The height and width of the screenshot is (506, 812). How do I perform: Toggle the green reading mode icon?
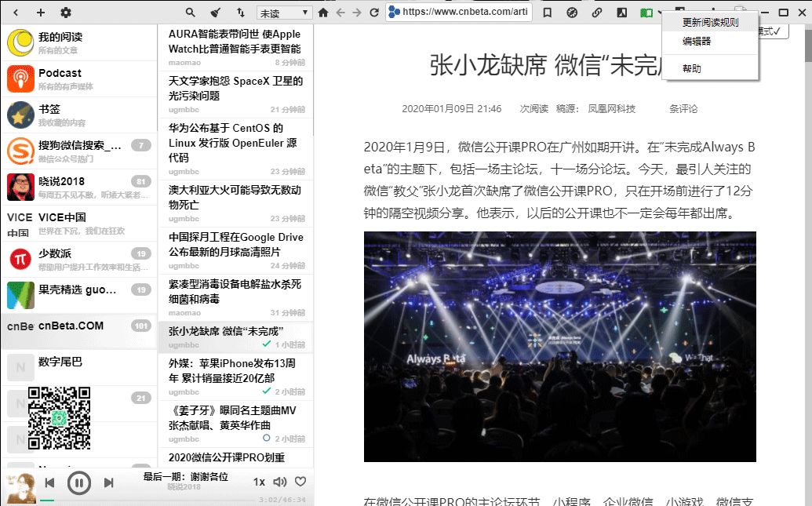(x=646, y=13)
